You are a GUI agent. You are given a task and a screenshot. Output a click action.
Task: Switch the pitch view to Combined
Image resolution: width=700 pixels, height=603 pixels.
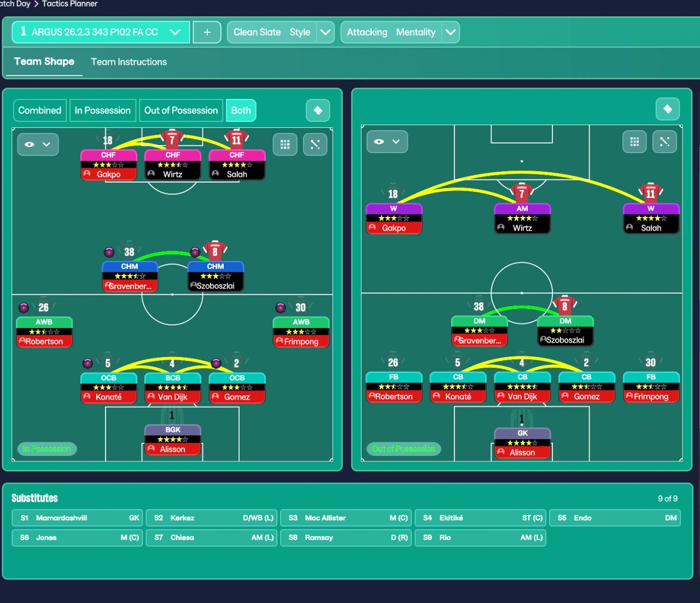tap(40, 110)
